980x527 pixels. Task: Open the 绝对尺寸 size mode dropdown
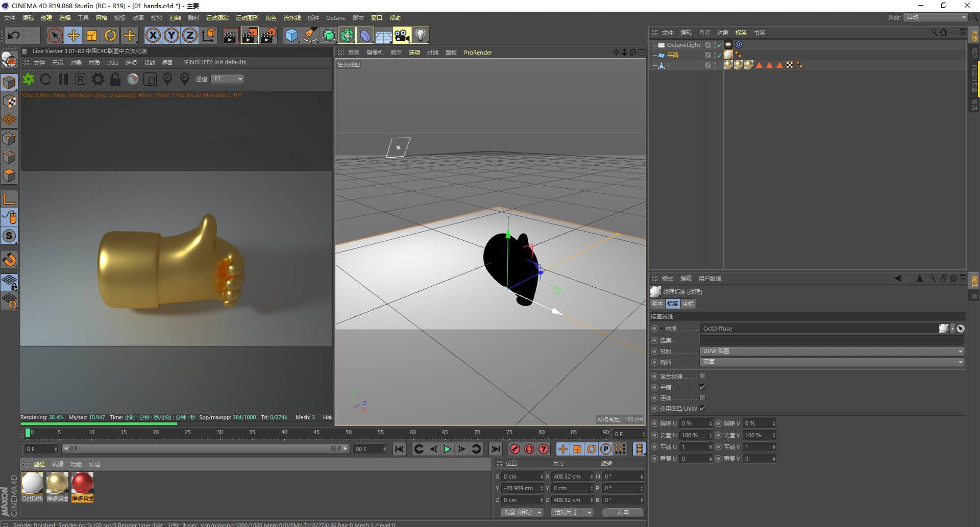[x=572, y=512]
